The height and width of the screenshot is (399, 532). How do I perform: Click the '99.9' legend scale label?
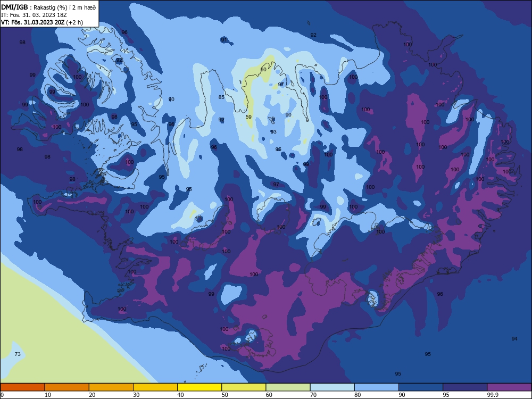click(492, 395)
